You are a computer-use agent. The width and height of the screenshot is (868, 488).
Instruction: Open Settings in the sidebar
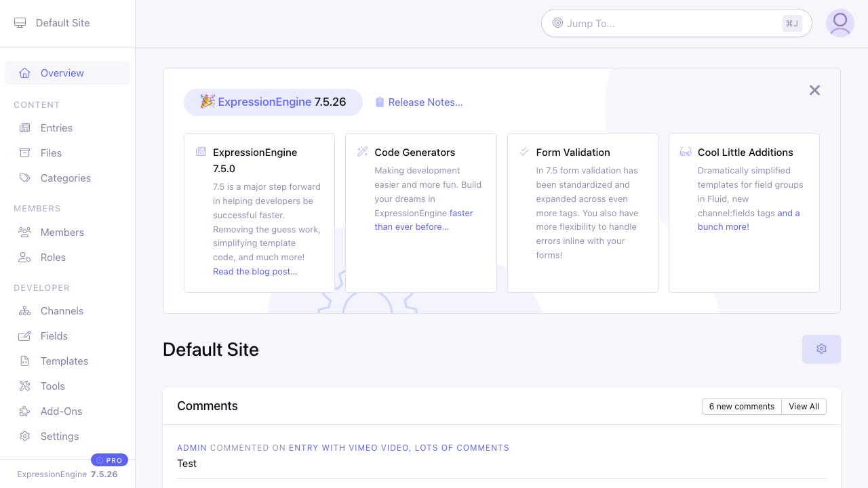[x=67, y=436]
